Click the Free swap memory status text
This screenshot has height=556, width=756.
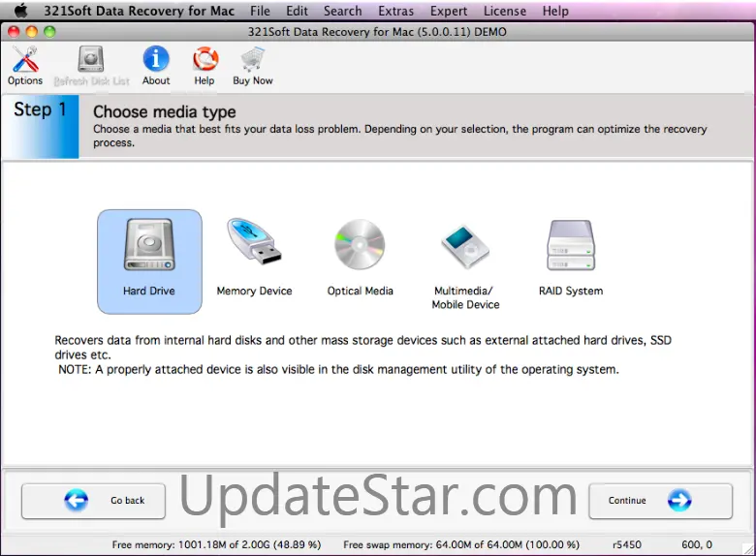(461, 544)
